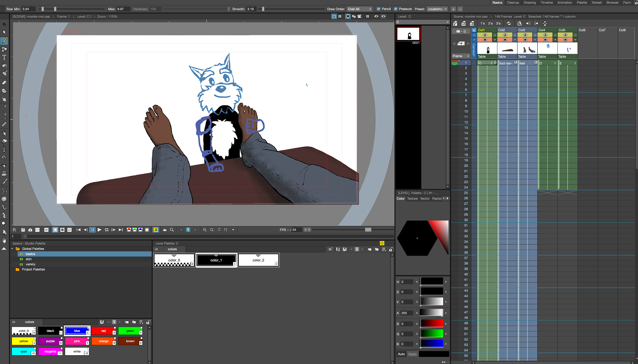Select the Type text tool
638x364 pixels.
(x=4, y=57)
